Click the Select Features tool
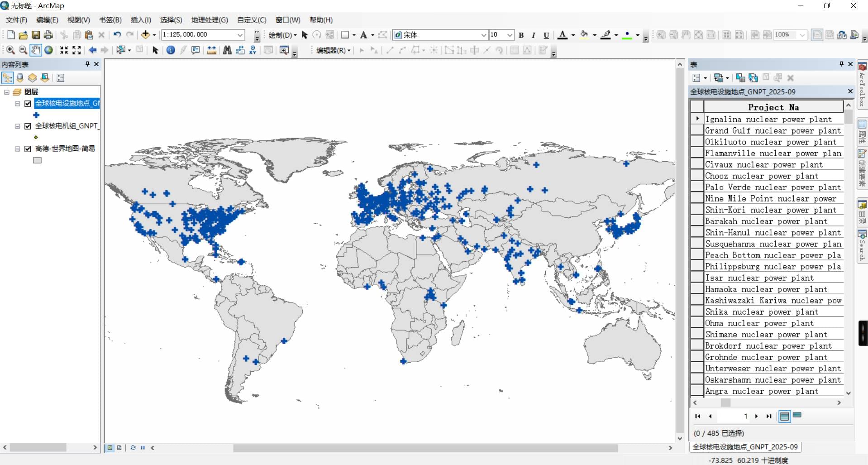The image size is (868, 465). (121, 50)
